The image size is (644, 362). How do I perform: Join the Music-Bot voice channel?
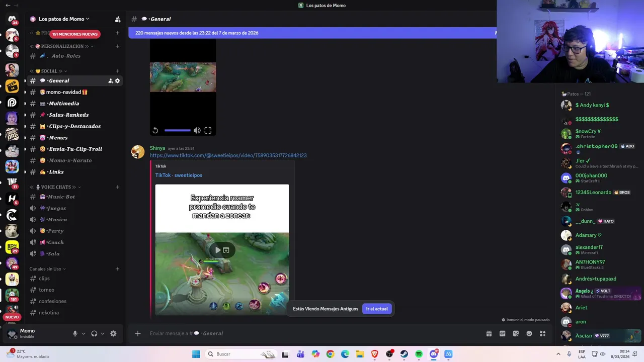tap(74, 197)
